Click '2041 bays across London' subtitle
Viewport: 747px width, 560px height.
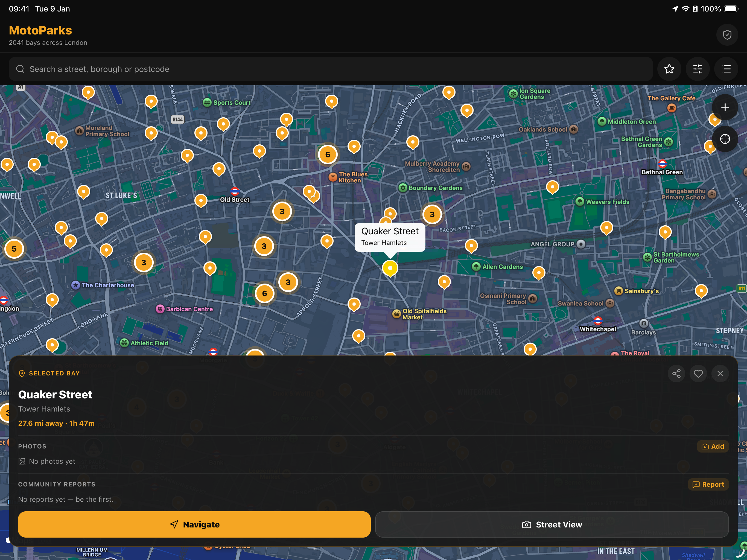pos(48,43)
